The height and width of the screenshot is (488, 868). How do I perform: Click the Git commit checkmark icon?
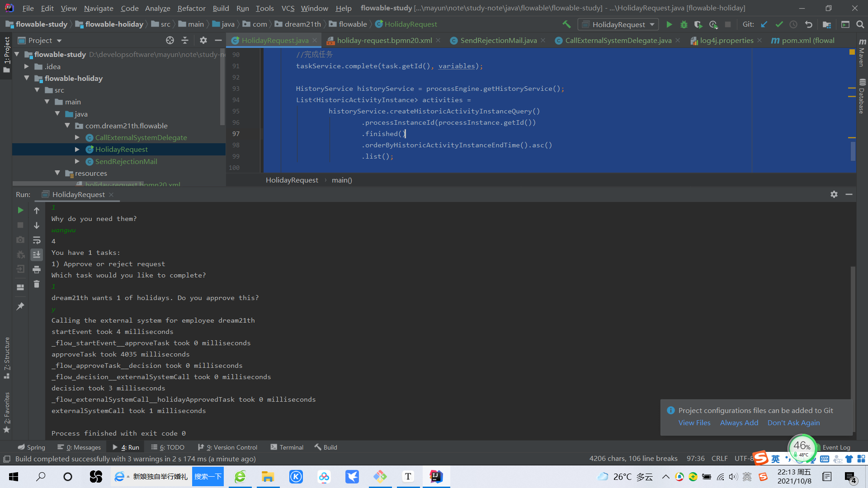pos(779,24)
